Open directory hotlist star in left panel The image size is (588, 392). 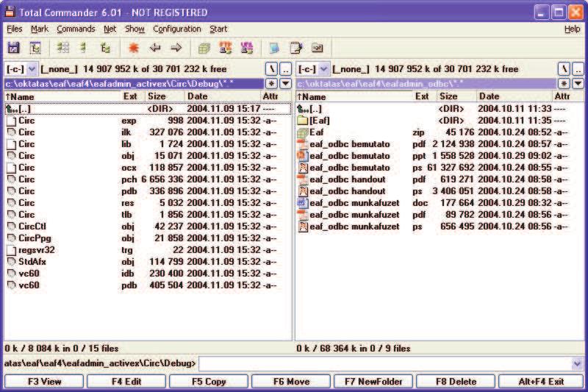271,83
